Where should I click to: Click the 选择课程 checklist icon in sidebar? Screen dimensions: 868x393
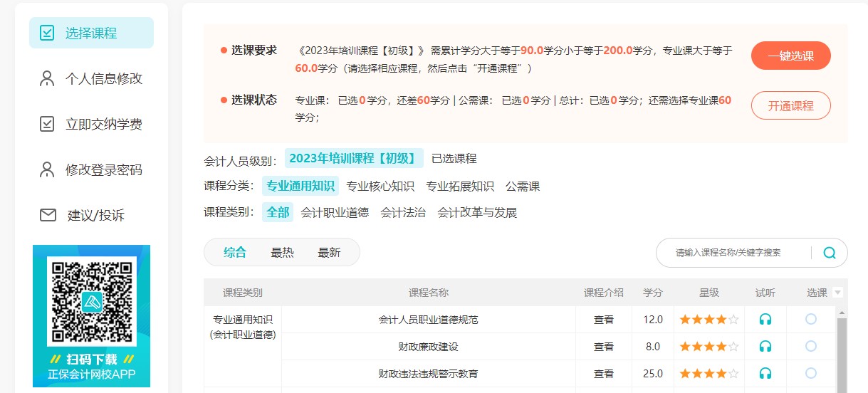click(47, 33)
